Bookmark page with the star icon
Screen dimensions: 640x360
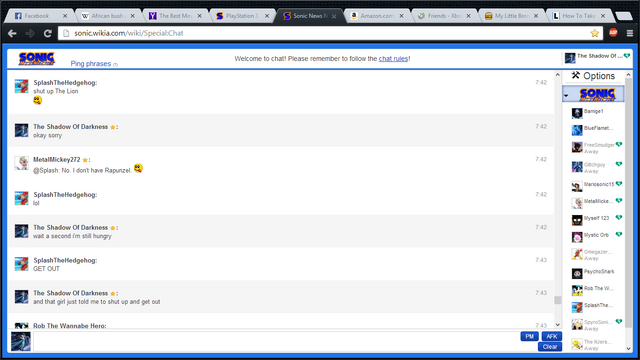(x=595, y=33)
